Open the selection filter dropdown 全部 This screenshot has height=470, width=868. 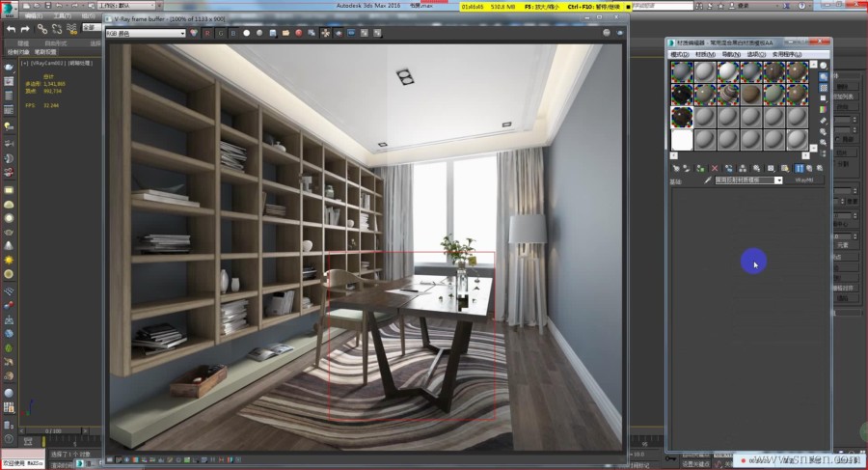(93, 27)
